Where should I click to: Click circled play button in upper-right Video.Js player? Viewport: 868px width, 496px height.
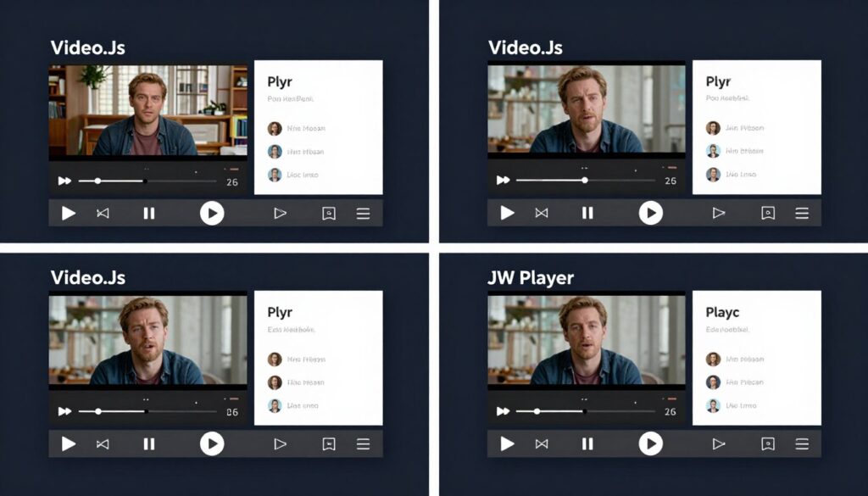pyautogui.click(x=651, y=213)
